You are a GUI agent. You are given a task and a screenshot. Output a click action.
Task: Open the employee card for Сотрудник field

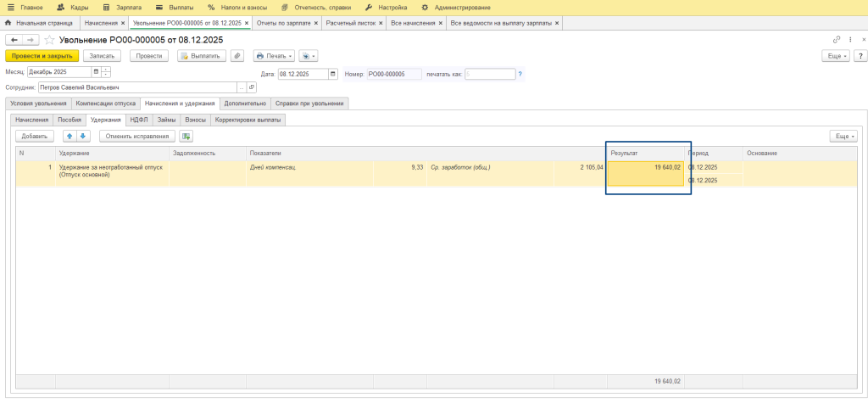(252, 87)
